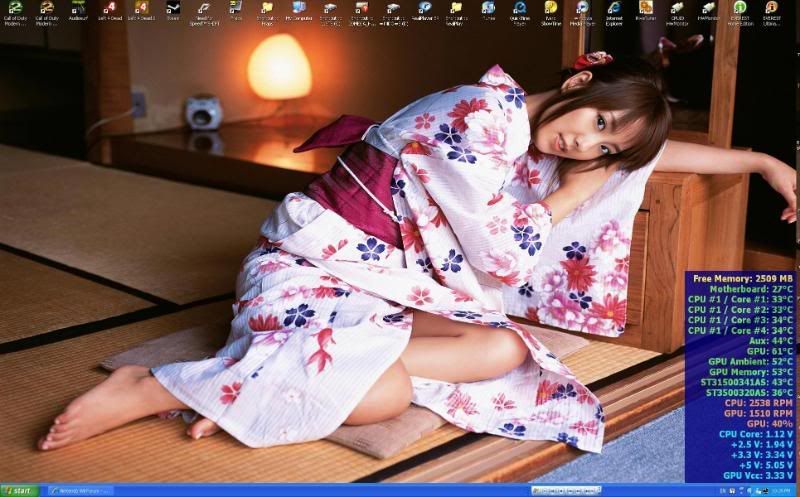
Task: Click the Windows start button
Action: pos(20,491)
